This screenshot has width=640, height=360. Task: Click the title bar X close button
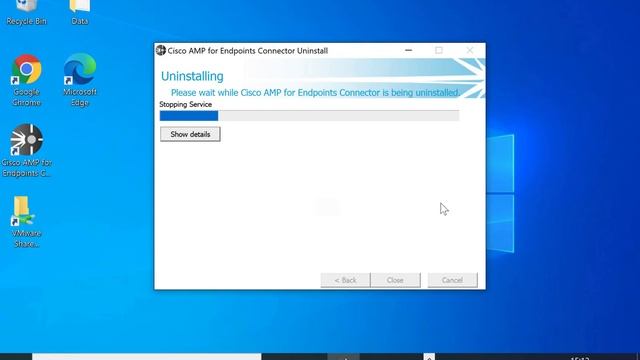(470, 50)
